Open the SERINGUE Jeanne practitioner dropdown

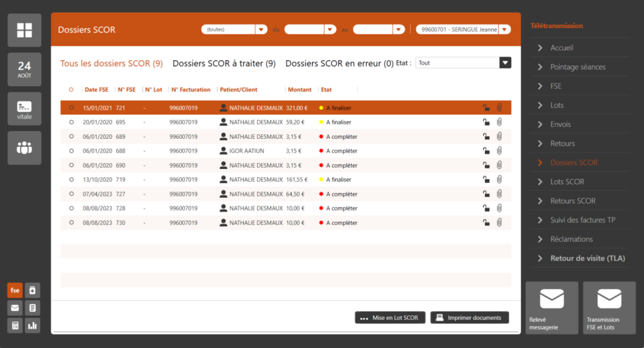click(x=504, y=30)
